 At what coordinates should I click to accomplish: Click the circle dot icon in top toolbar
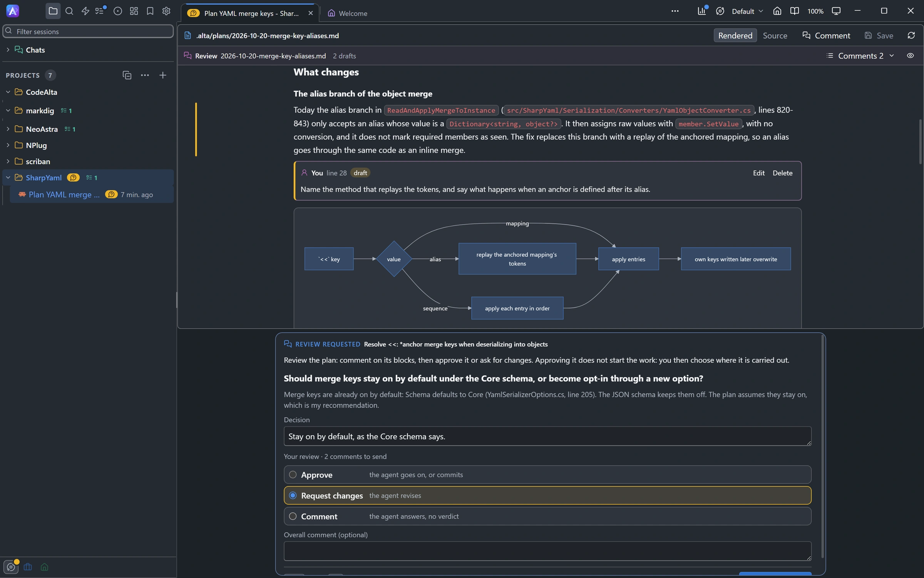click(x=118, y=11)
